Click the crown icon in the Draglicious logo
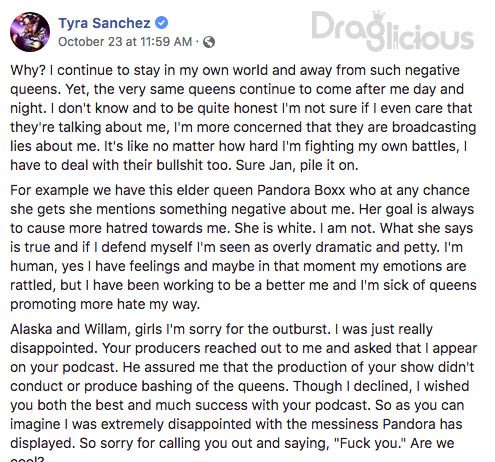The image size is (495, 462). (x=378, y=17)
